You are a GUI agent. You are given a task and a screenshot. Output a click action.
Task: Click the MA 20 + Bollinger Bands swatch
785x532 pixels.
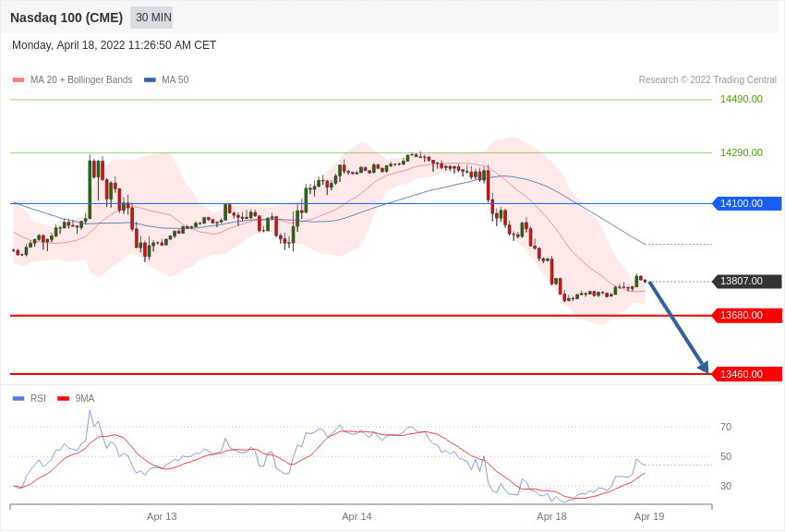tap(18, 80)
